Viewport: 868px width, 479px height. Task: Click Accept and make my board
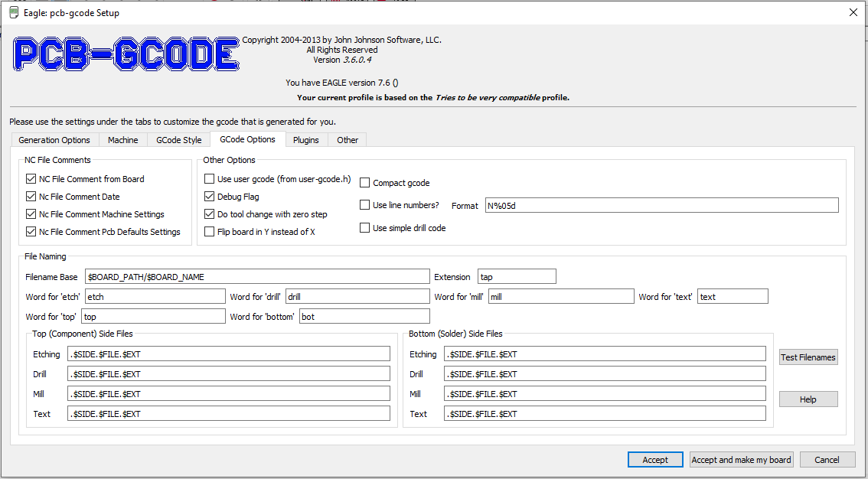[742, 460]
